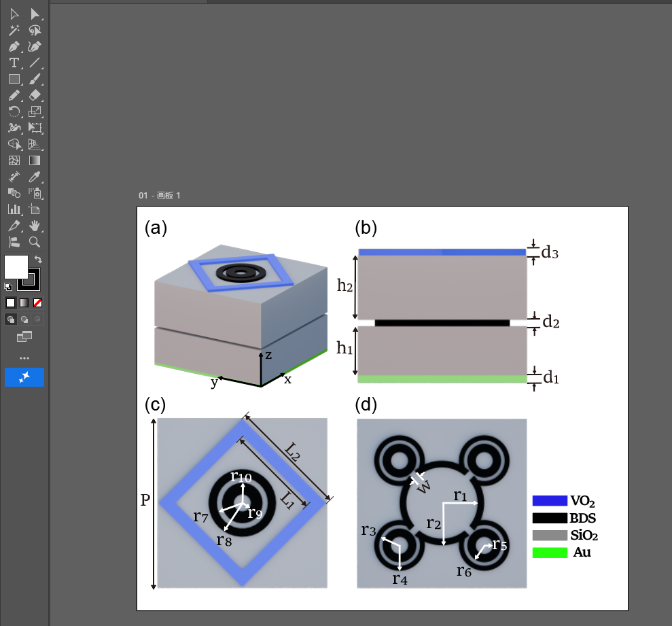Image resolution: width=672 pixels, height=626 pixels.
Task: Enable Draw Behind mode
Action: click(x=24, y=319)
